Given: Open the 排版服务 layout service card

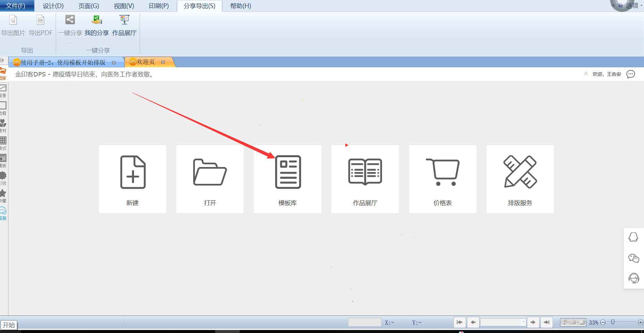Looking at the screenshot, I should (520, 179).
